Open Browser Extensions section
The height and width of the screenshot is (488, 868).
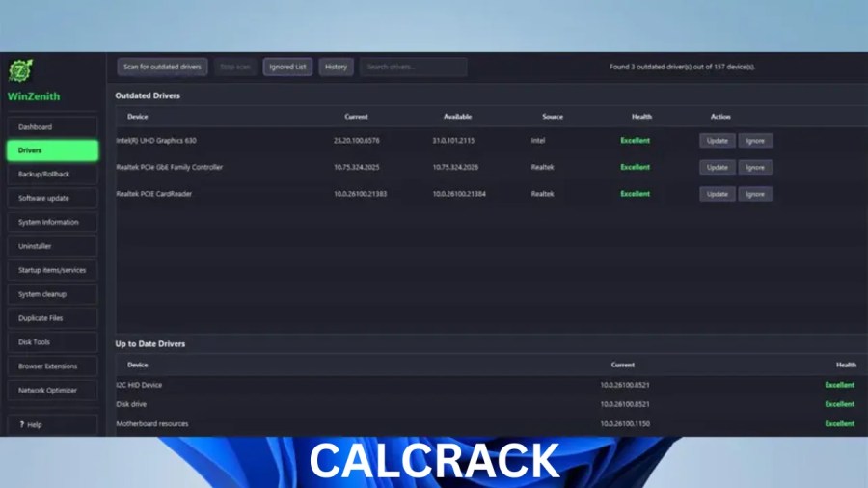[53, 366]
